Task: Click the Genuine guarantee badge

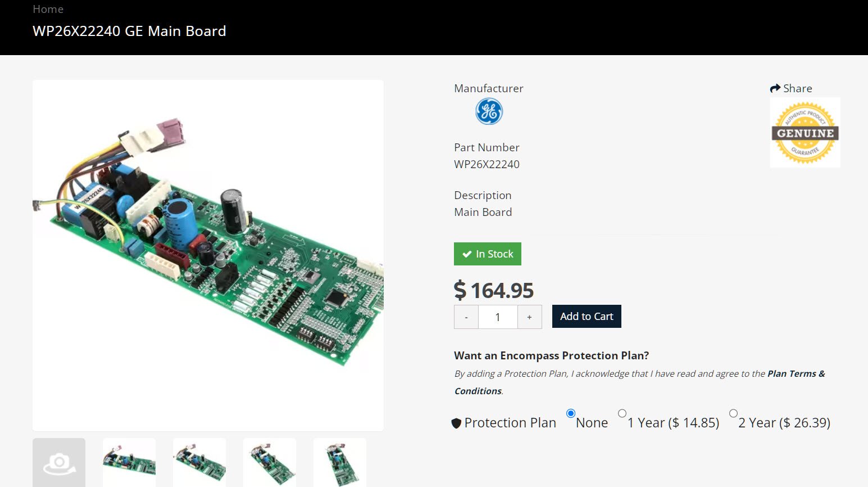Action: pos(805,133)
